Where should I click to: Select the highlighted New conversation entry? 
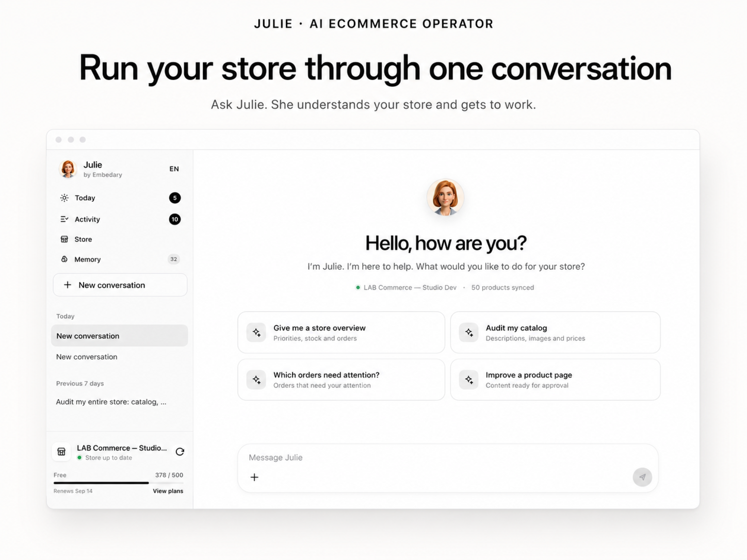coord(120,336)
